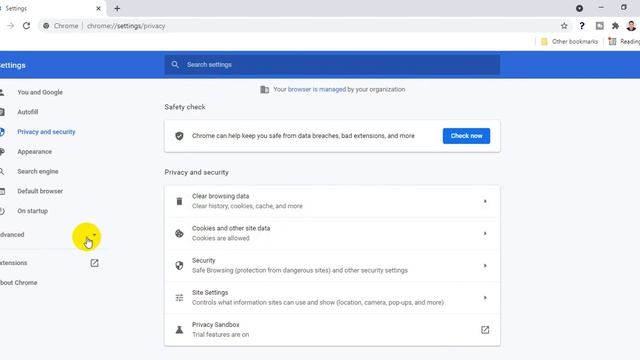The width and height of the screenshot is (640, 360).
Task: Open Extensions external link icon
Action: point(94,263)
